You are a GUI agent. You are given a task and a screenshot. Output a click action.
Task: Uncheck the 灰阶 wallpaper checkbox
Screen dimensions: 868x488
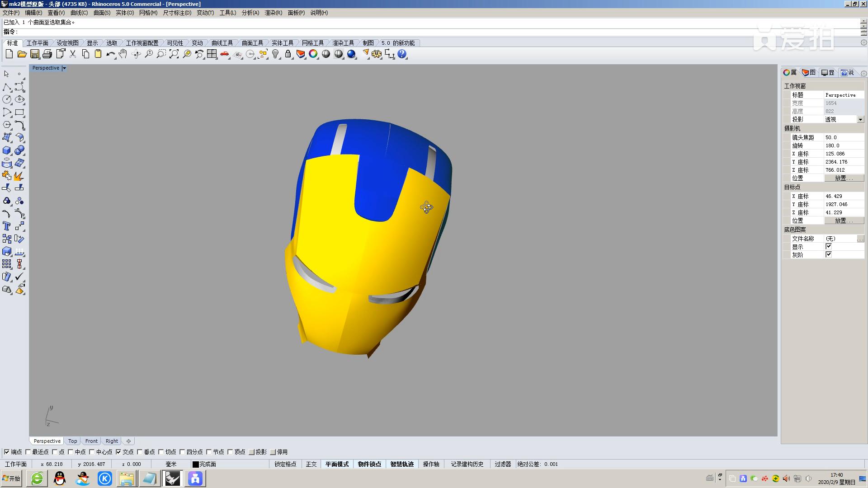pyautogui.click(x=829, y=255)
